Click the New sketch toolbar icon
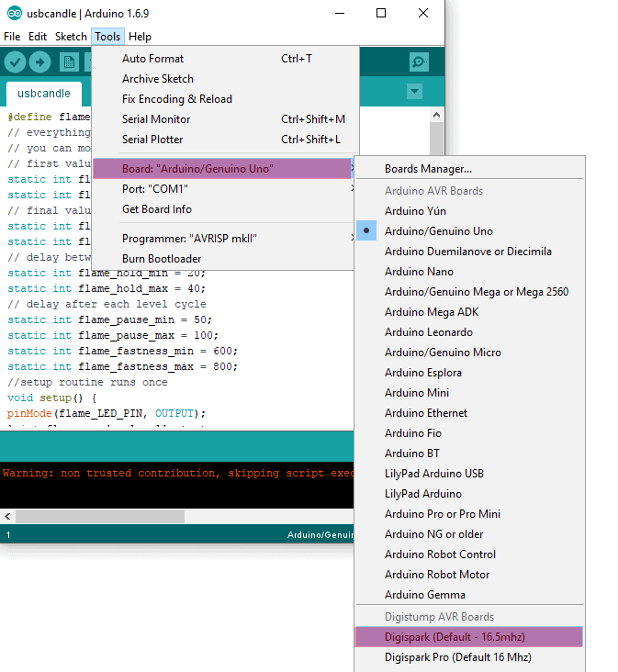Screen dimensions: 618x672 [69, 62]
